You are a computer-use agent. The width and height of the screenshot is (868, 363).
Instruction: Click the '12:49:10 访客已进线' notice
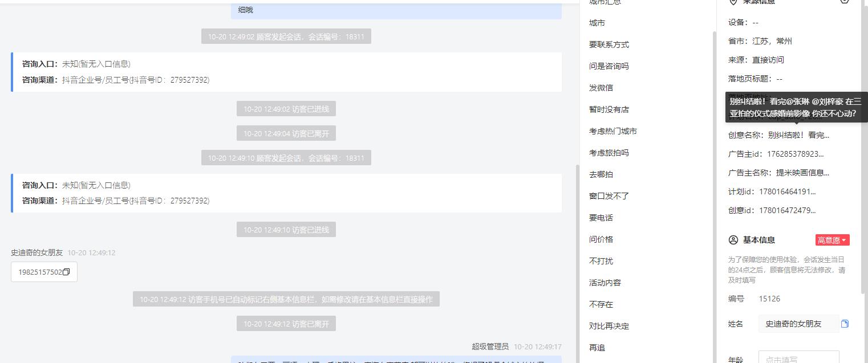pos(286,230)
